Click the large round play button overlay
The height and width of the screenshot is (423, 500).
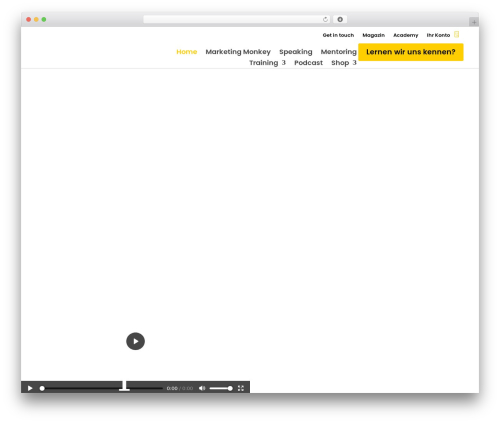pyautogui.click(x=135, y=341)
